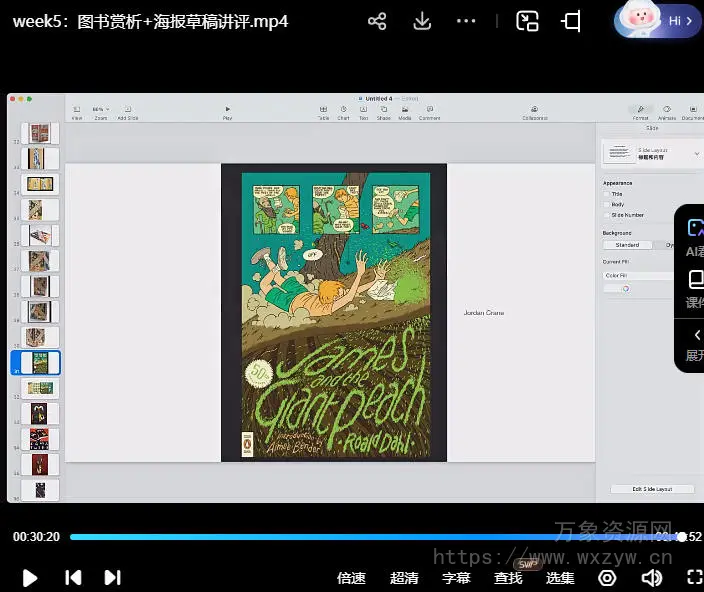
Task: Go back to the previous video
Action: [73, 577]
